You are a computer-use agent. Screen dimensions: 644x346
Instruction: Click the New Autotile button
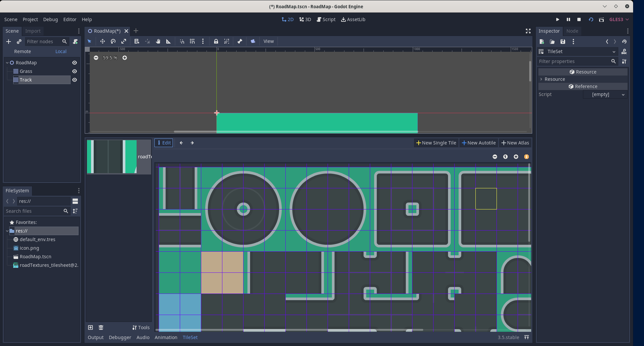[x=479, y=142]
